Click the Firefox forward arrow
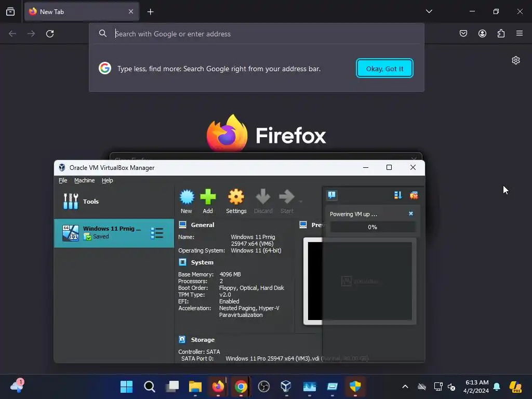 [31, 34]
